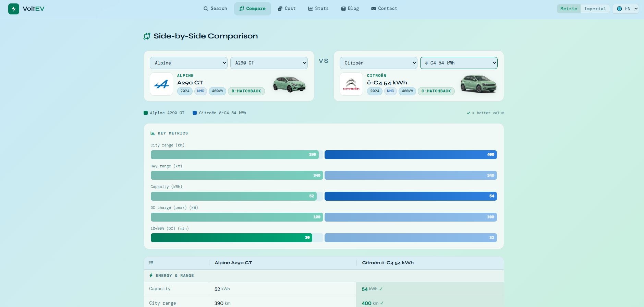644x307 pixels.
Task: Click the Alpine brand logo
Action: click(161, 84)
